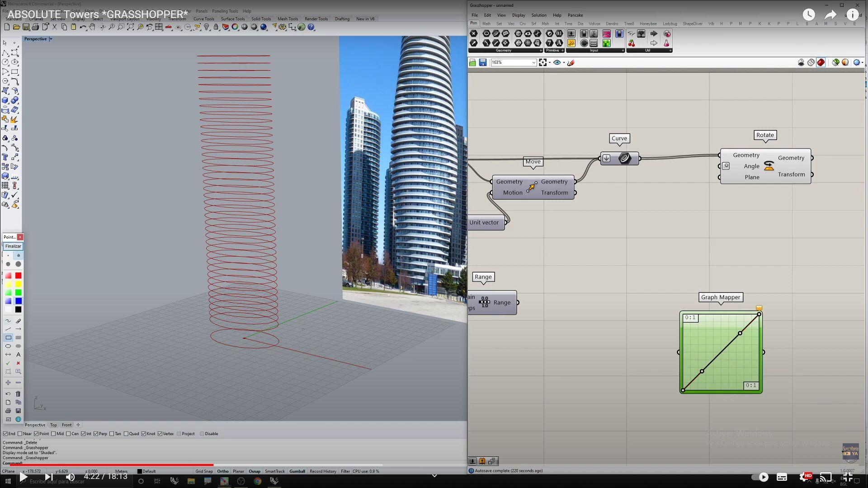Switch to the Math tab in Grasshopper
Screen dimensions: 868x488
pos(486,23)
